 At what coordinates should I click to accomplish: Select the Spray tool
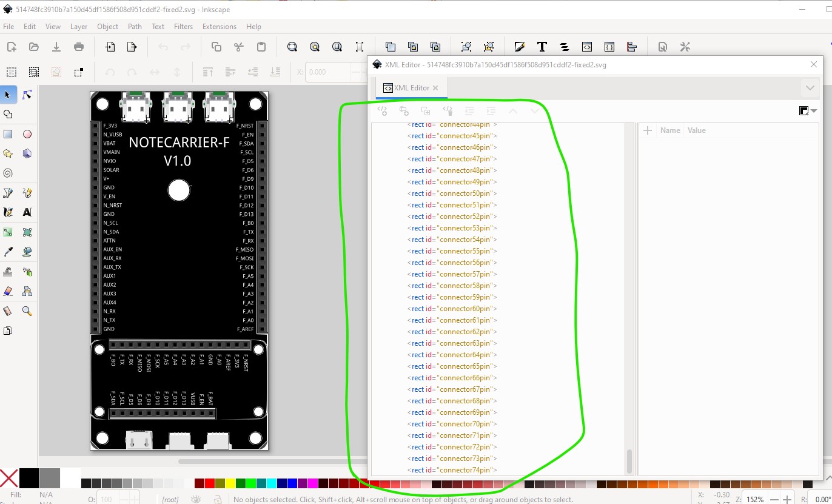click(27, 272)
